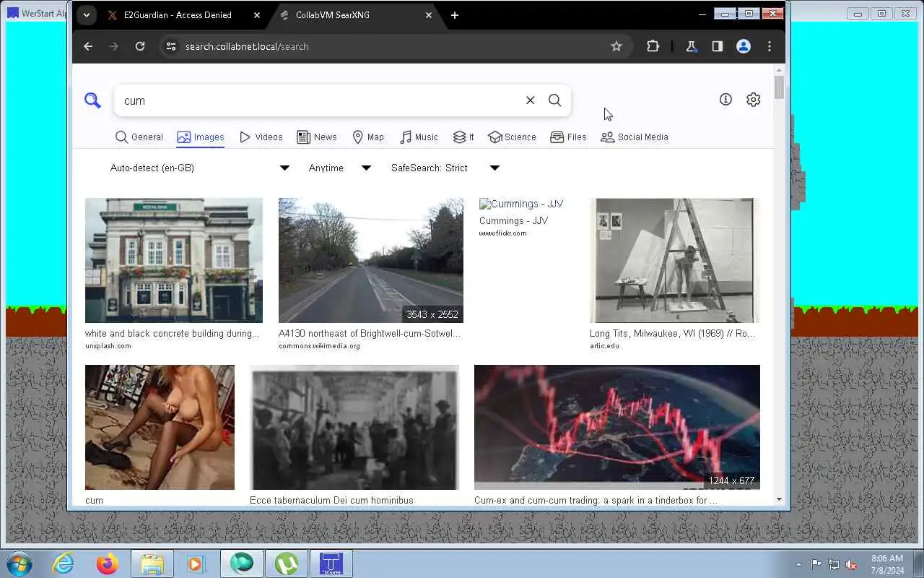The width and height of the screenshot is (924, 578).
Task: View site information icon in address bar
Action: point(170,46)
